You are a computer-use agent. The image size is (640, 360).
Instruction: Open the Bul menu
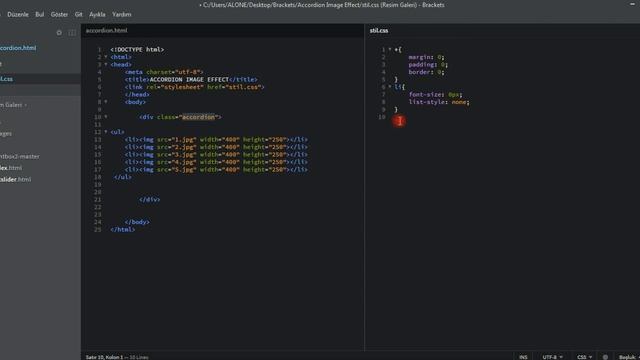click(40, 14)
